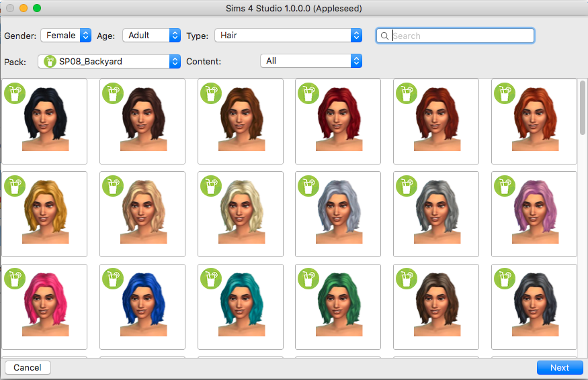Image resolution: width=588 pixels, height=380 pixels.
Task: Click the magnifying glass search icon
Action: (x=384, y=36)
